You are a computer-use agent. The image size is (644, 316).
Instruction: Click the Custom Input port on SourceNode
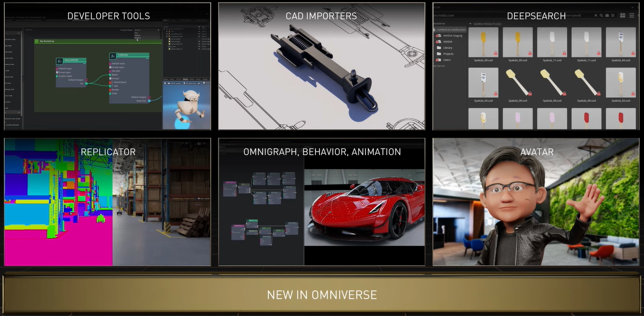point(57,76)
